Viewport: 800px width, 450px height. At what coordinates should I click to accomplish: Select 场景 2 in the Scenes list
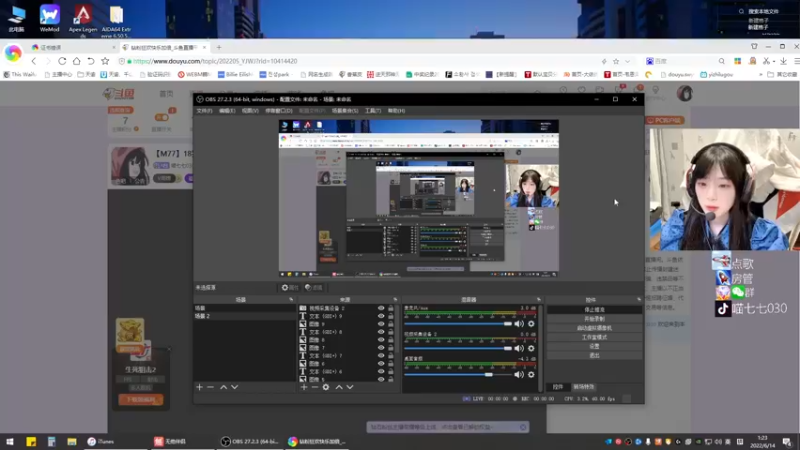244,316
